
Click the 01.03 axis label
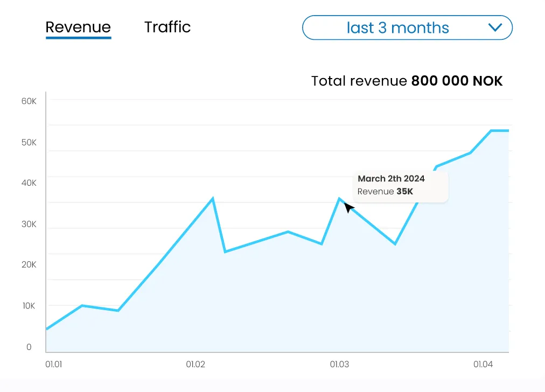[339, 364]
